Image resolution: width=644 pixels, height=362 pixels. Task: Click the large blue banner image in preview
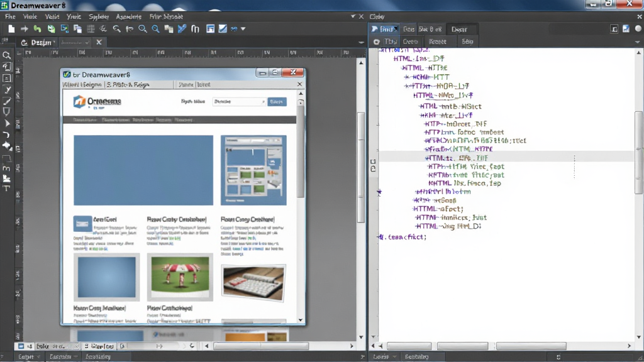tap(143, 170)
